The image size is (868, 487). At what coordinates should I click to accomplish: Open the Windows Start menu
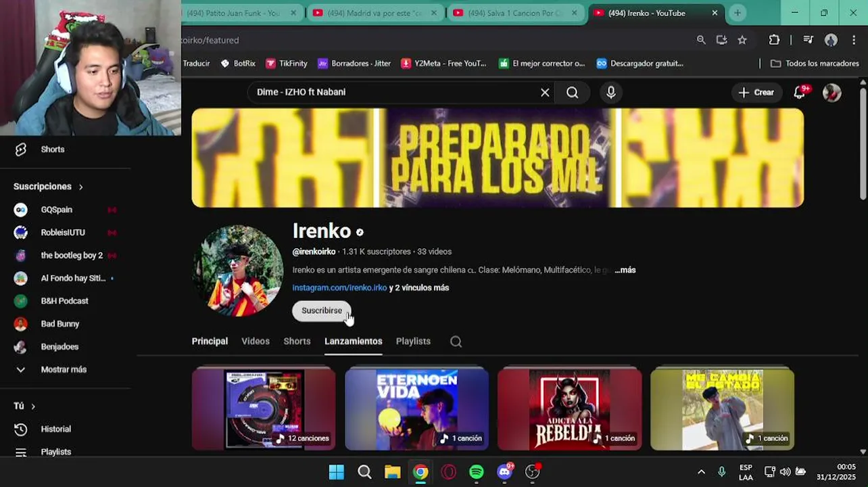pyautogui.click(x=336, y=472)
